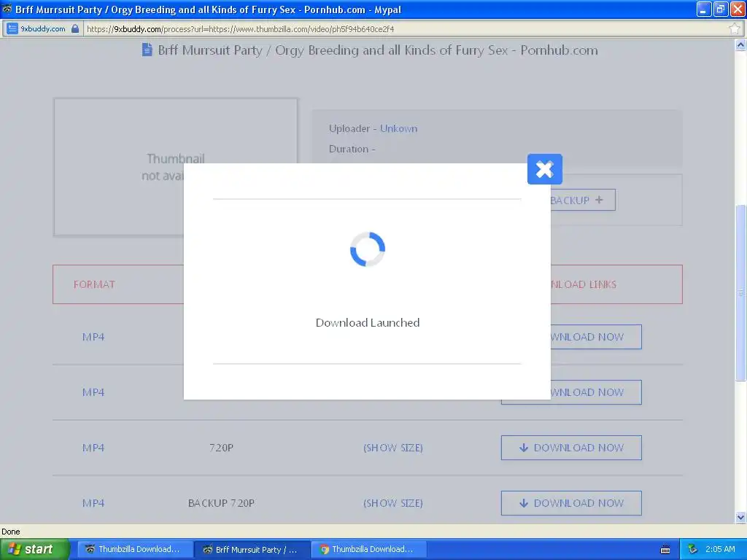
Task: Click the vertical scrollbar thumb
Action: point(740,292)
